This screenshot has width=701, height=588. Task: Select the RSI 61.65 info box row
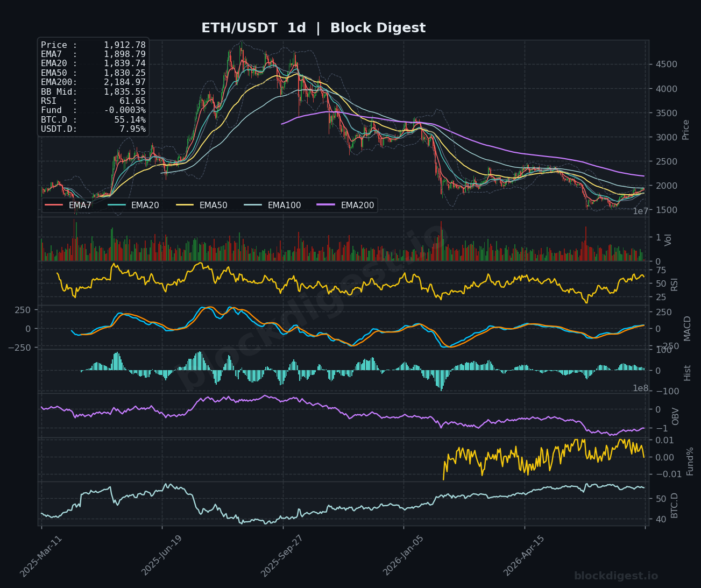tap(93, 101)
